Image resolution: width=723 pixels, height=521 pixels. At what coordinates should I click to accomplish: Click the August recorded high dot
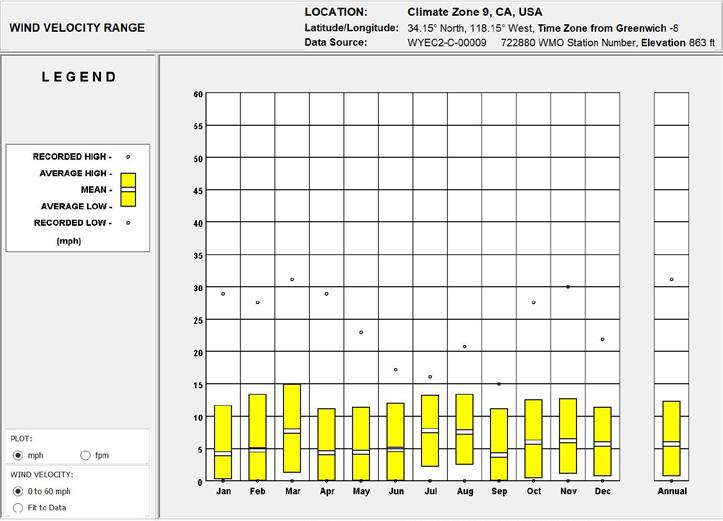(x=464, y=346)
